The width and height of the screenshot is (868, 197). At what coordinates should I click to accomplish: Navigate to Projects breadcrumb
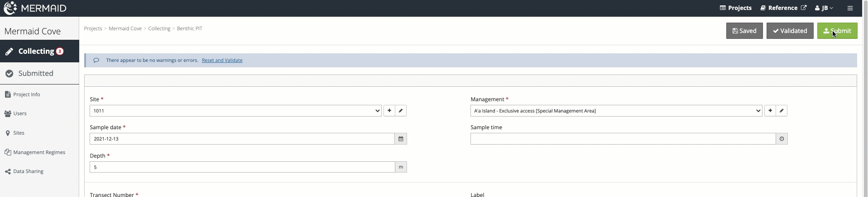(x=93, y=28)
